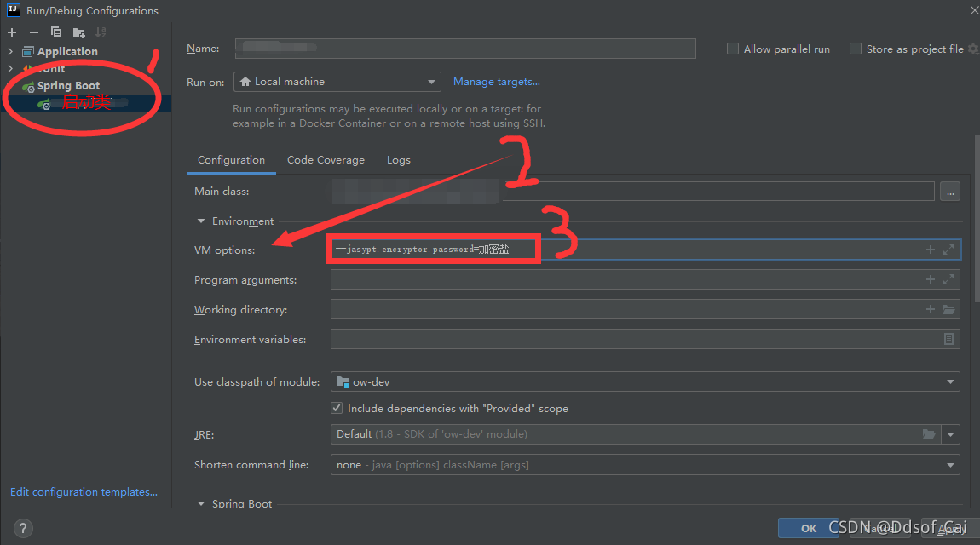The height and width of the screenshot is (545, 980).
Task: Switch to the Code Coverage tab
Action: pyautogui.click(x=326, y=160)
